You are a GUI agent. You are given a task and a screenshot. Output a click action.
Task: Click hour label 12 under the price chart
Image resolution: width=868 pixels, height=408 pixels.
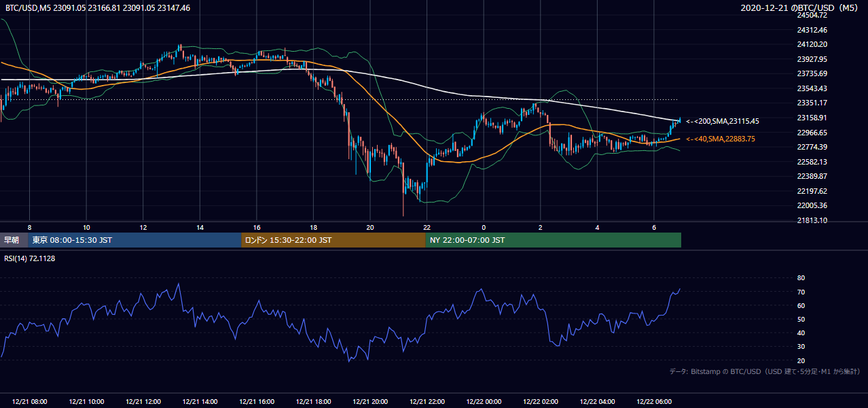(143, 227)
